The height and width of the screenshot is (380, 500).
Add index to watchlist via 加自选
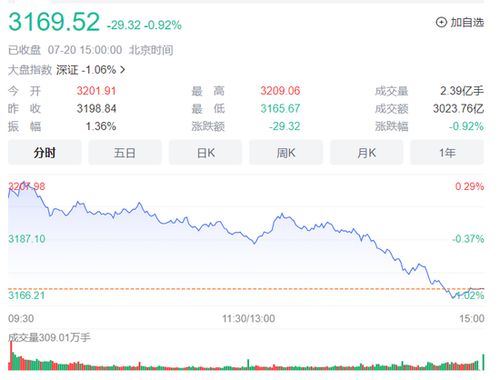tap(460, 22)
